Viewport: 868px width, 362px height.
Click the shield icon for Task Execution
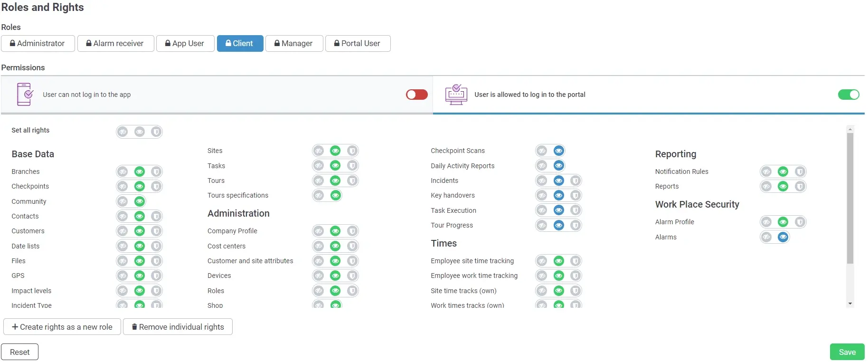tap(575, 210)
